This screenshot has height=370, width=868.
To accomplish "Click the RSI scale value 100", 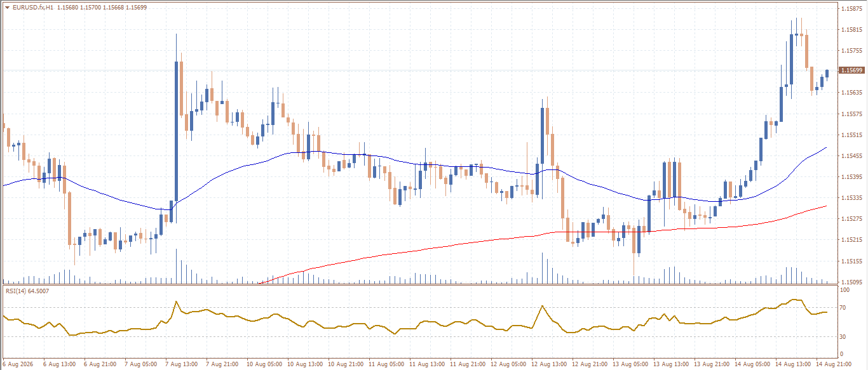I will point(845,290).
